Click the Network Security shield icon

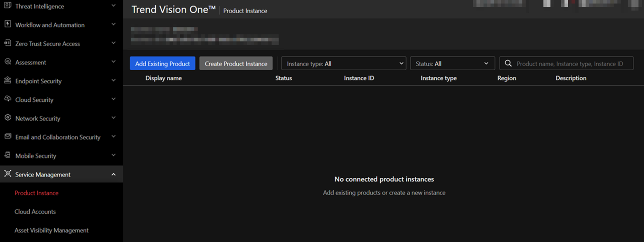[8, 118]
